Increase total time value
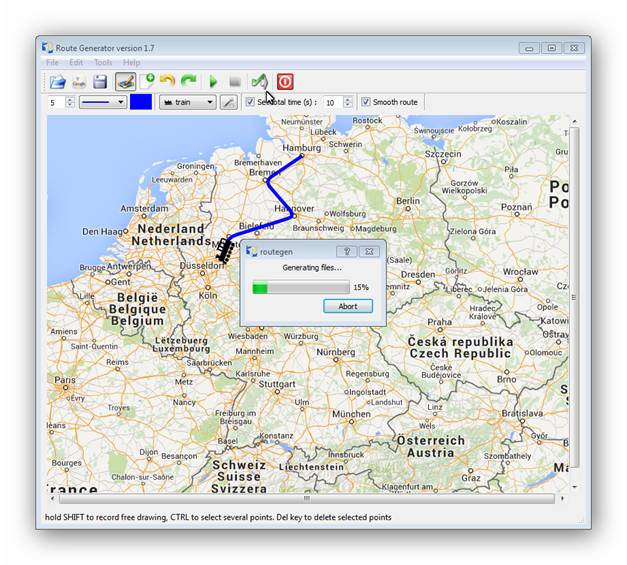Image resolution: width=627 pixels, height=565 pixels. 348,99
